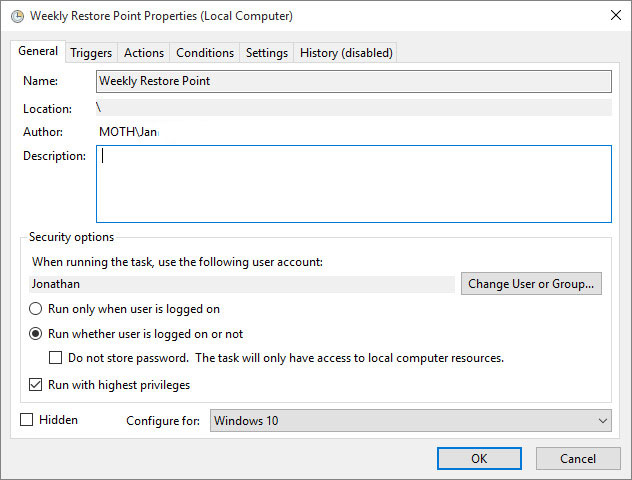Go to the Conditions tab

(x=205, y=53)
